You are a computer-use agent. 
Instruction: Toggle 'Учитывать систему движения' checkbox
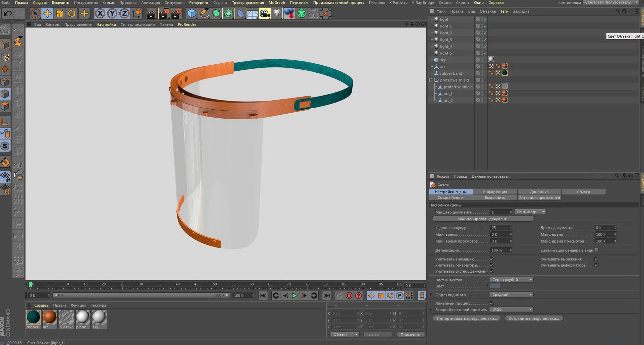[492, 271]
